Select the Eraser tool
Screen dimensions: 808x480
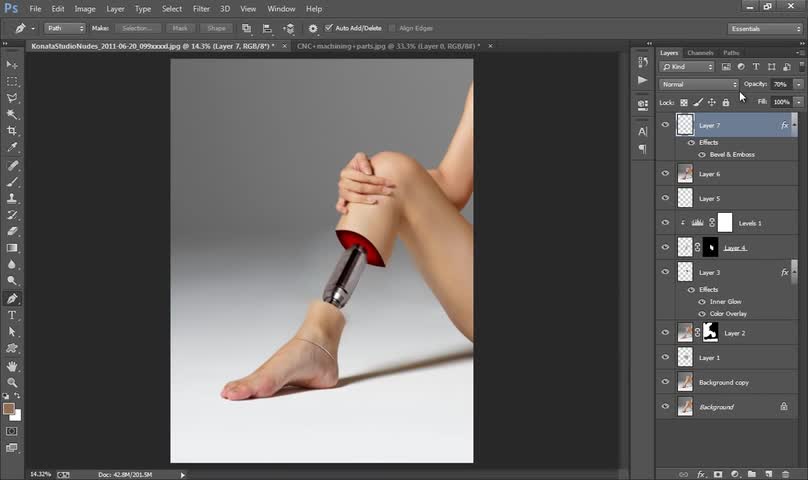pyautogui.click(x=12, y=231)
